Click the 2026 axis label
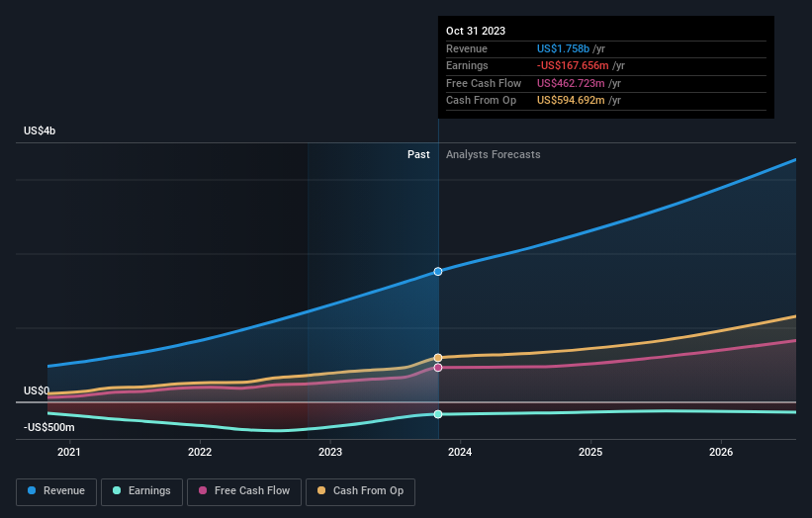The width and height of the screenshot is (812, 518). coord(721,452)
